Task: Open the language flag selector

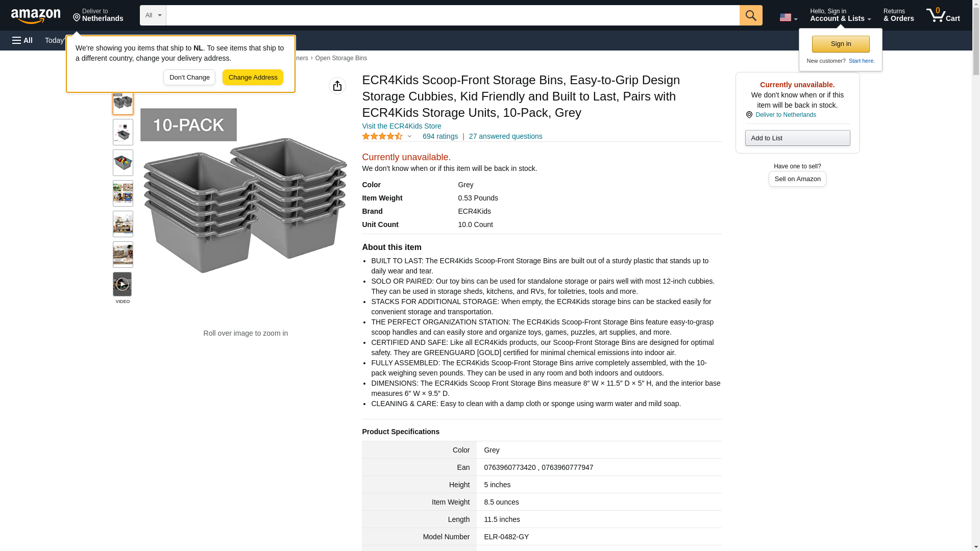Action: pos(788,17)
